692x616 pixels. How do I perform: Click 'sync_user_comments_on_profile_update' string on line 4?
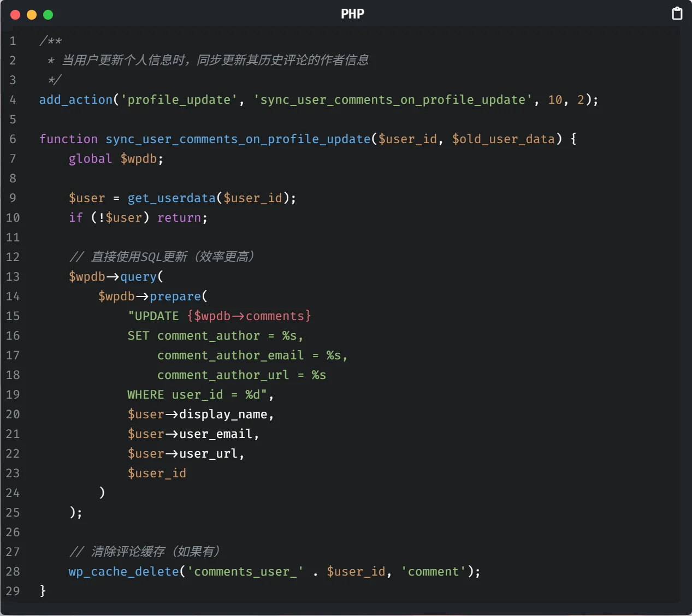coord(393,100)
